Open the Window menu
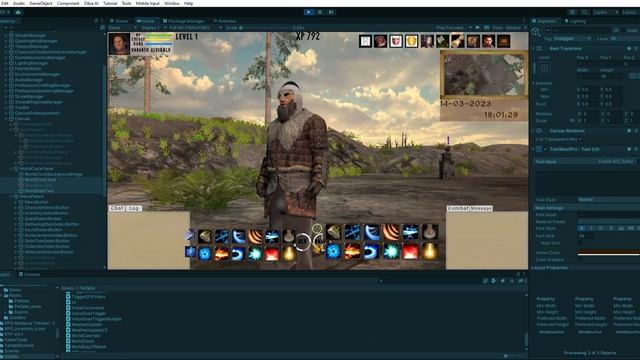The width and height of the screenshot is (640, 360). 171,3
